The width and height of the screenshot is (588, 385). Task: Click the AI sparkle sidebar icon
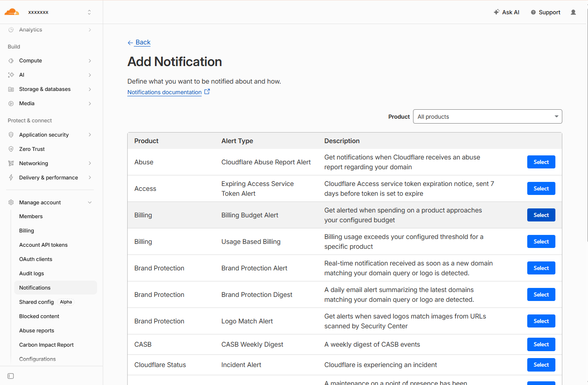pos(11,75)
